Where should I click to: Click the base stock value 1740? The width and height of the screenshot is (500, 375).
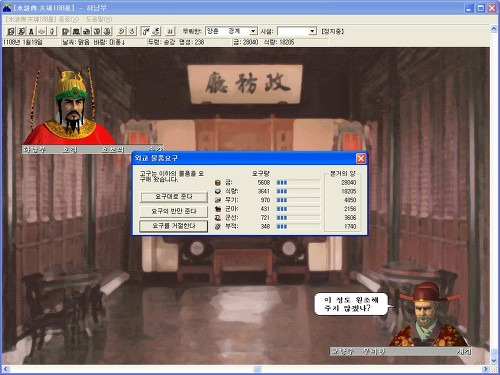[x=350, y=226]
